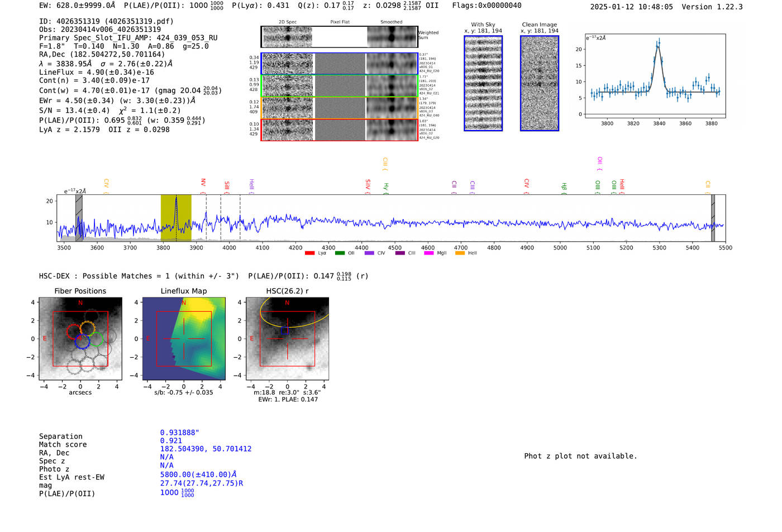The image size is (782, 532).
Task: Click the ID 4026351319 text line
Action: [107, 21]
